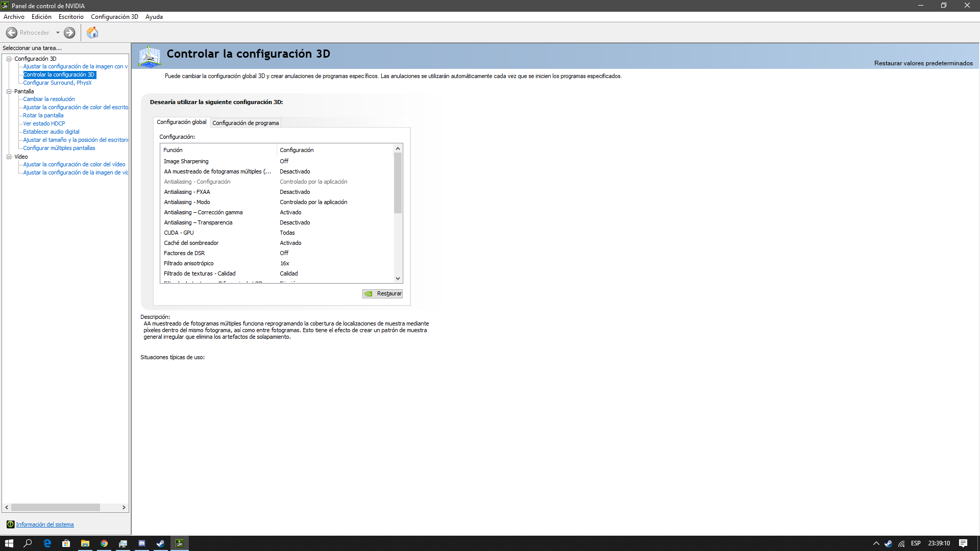This screenshot has height=551, width=980.
Task: Click the Forward arrow navigation icon
Action: coord(69,33)
